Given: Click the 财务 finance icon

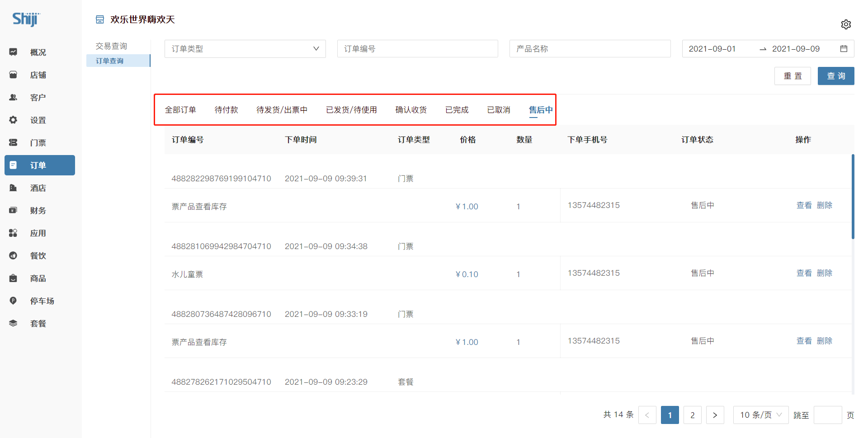Looking at the screenshot, I should [x=13, y=210].
